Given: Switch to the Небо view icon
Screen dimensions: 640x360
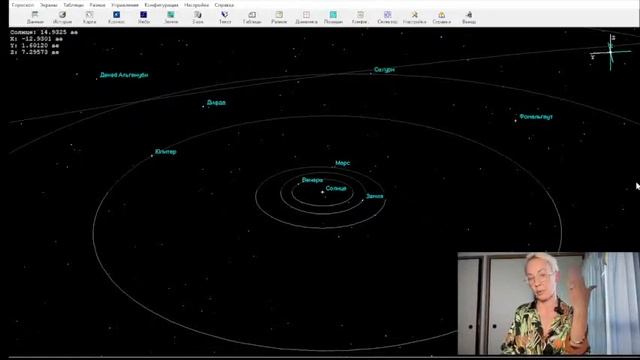Looking at the screenshot, I should click(144, 17).
